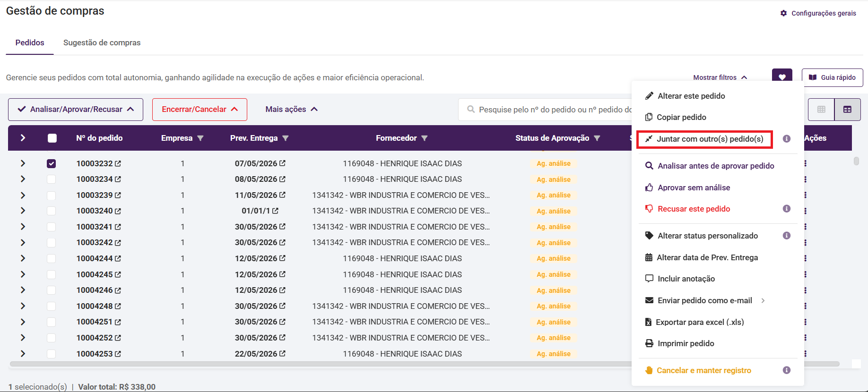Filter by Fornecedor column funnel icon

pos(425,138)
